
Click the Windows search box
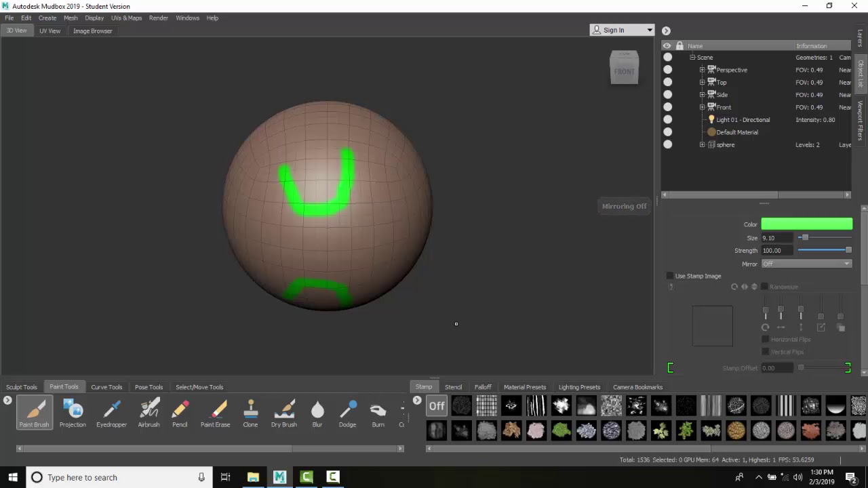119,477
